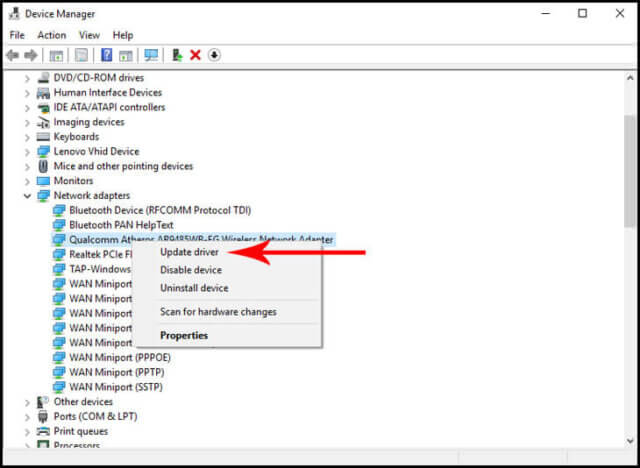The image size is (640, 468).
Task: Choose Properties from the context menu
Action: [x=184, y=336]
